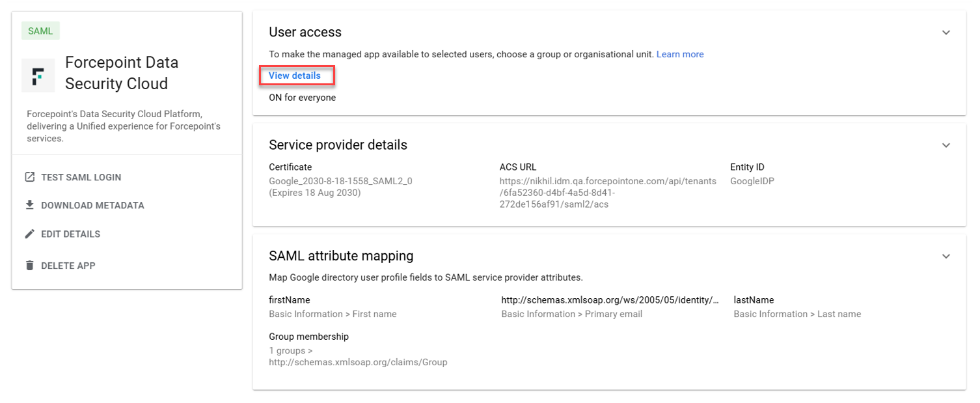The width and height of the screenshot is (980, 403).
Task: Click the Forcepoint logo icon
Action: point(38,75)
